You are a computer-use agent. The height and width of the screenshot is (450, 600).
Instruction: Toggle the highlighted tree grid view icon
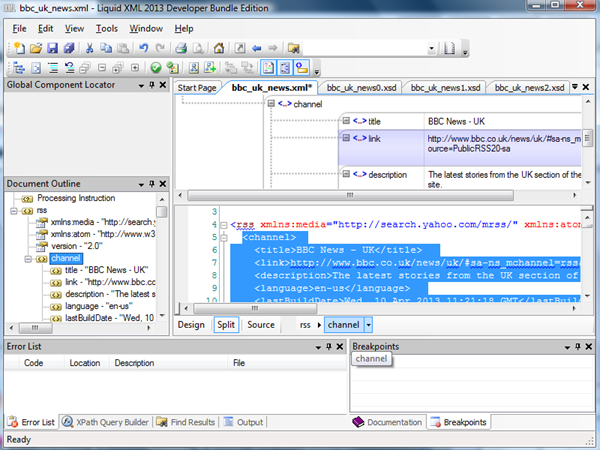pyautogui.click(x=285, y=68)
